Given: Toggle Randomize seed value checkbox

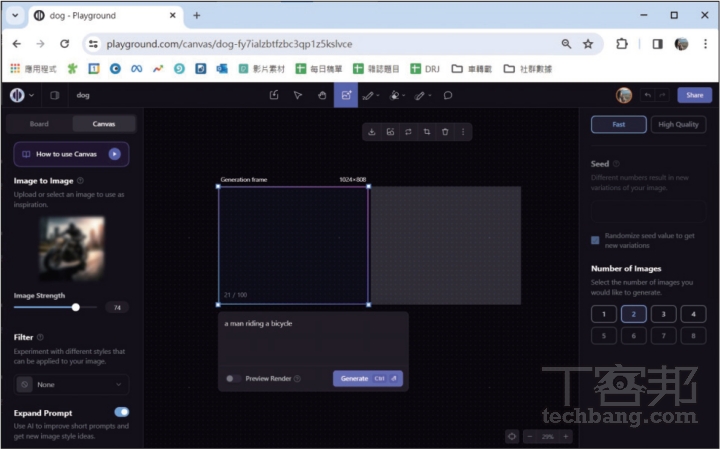Looking at the screenshot, I should tap(595, 240).
